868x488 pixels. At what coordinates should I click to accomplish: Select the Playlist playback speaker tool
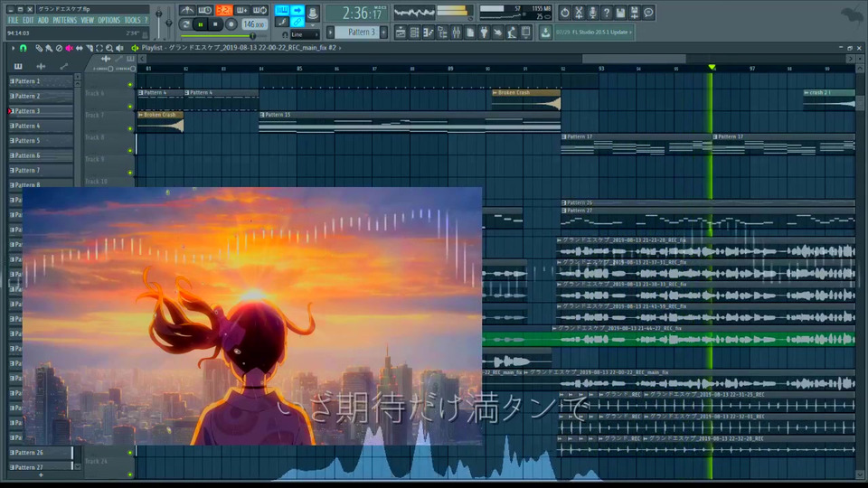pos(119,48)
